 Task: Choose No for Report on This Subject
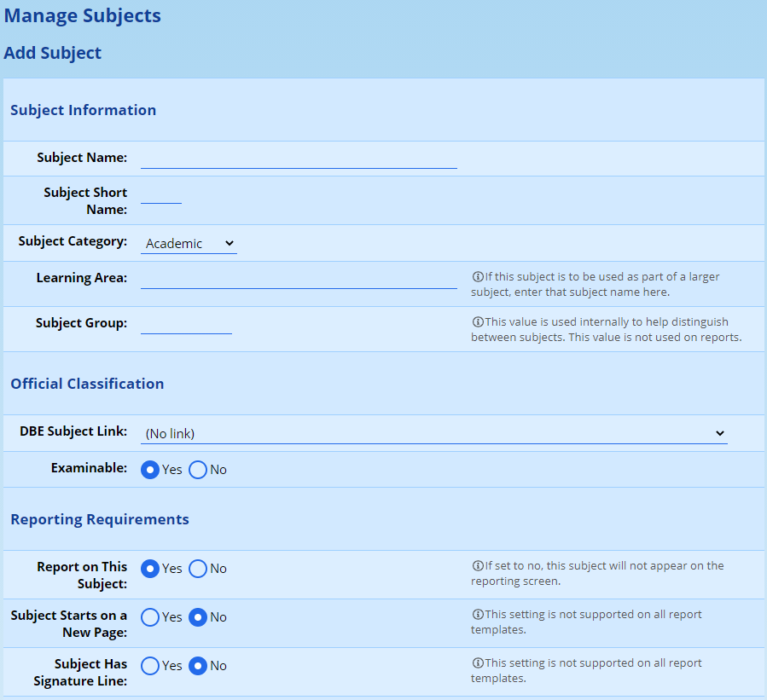point(198,569)
